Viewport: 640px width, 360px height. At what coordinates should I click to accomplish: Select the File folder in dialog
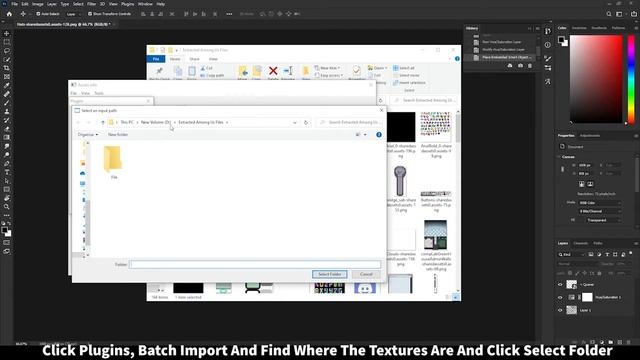(x=113, y=162)
